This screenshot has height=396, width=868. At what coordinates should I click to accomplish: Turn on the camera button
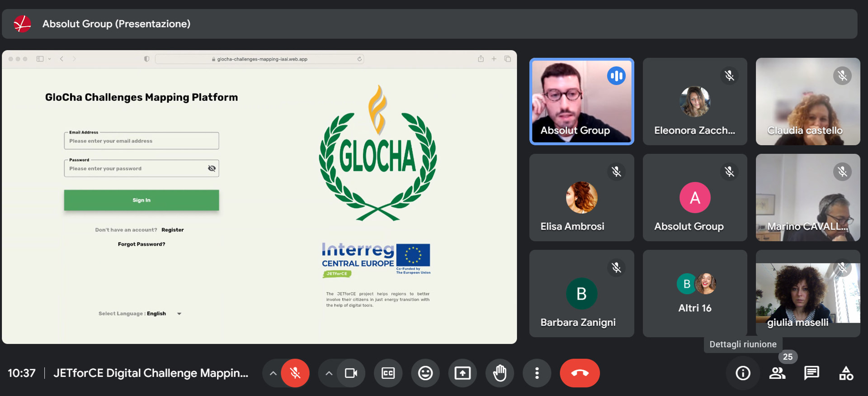tap(351, 373)
